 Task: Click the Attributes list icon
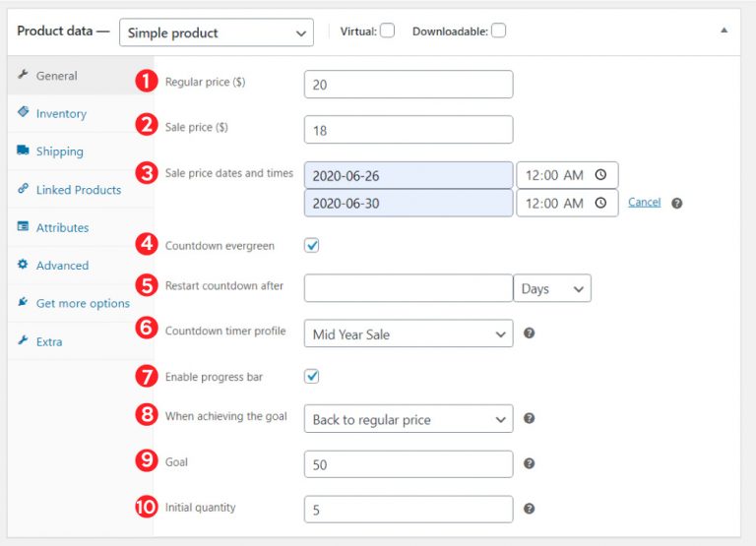coord(23,226)
